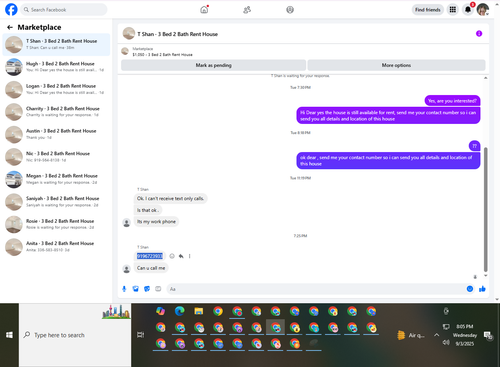Click the 'Can u call me' message
This screenshot has width=500, height=367.
tap(151, 268)
